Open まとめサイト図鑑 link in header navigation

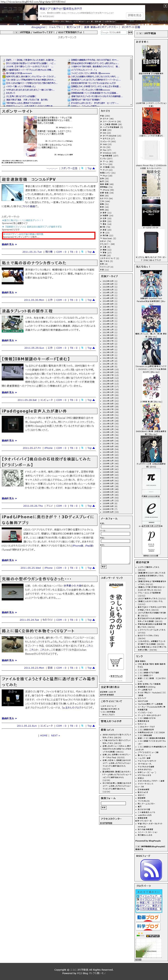tap(131, 27)
